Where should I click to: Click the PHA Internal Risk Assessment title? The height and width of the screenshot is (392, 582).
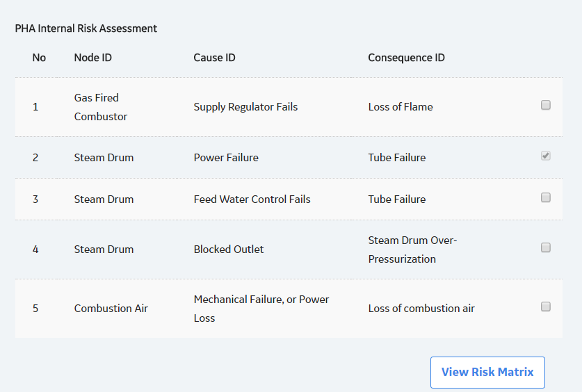point(86,28)
